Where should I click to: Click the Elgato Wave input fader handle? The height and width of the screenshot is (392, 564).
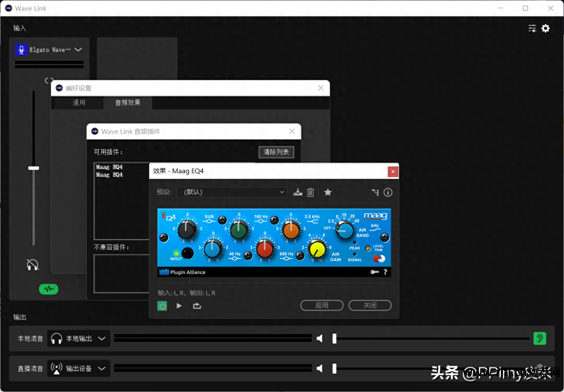pos(33,168)
